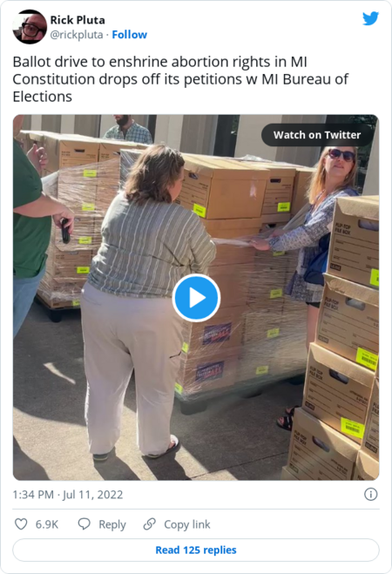Click the reply speech bubble icon
Viewport: 392px width, 574px height.
(x=84, y=524)
